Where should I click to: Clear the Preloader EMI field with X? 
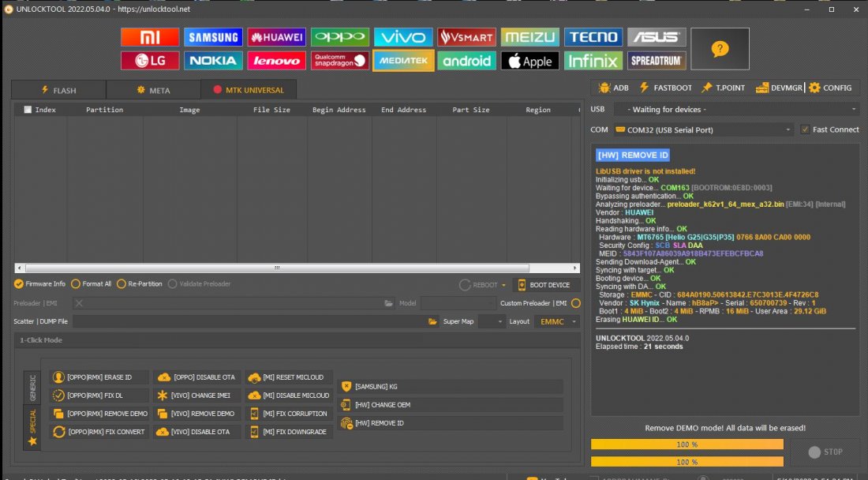79,303
